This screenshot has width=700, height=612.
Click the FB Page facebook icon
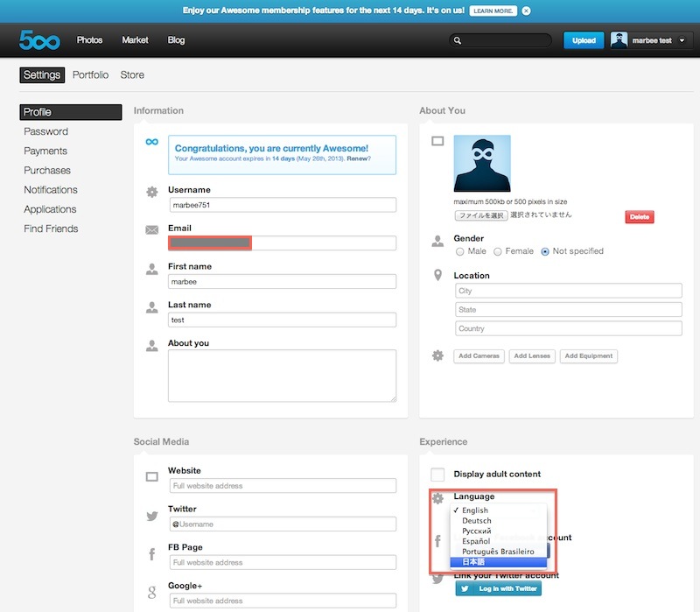tap(151, 555)
